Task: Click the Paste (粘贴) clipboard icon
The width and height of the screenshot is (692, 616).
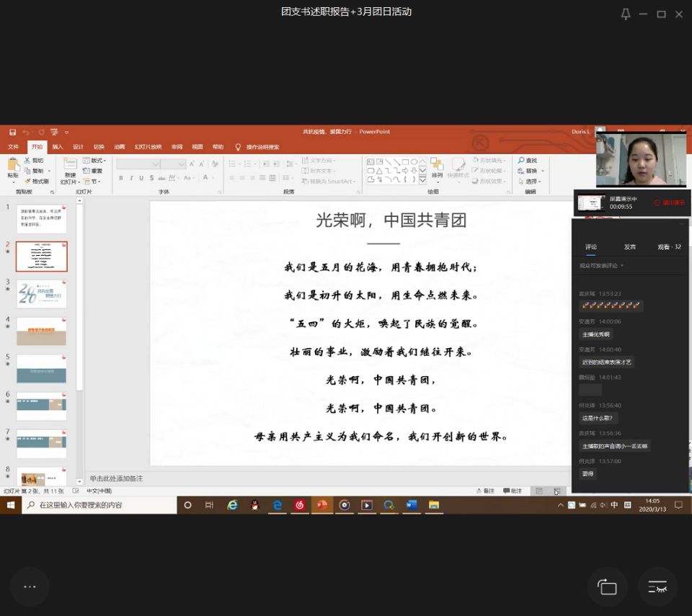Action: (13, 165)
